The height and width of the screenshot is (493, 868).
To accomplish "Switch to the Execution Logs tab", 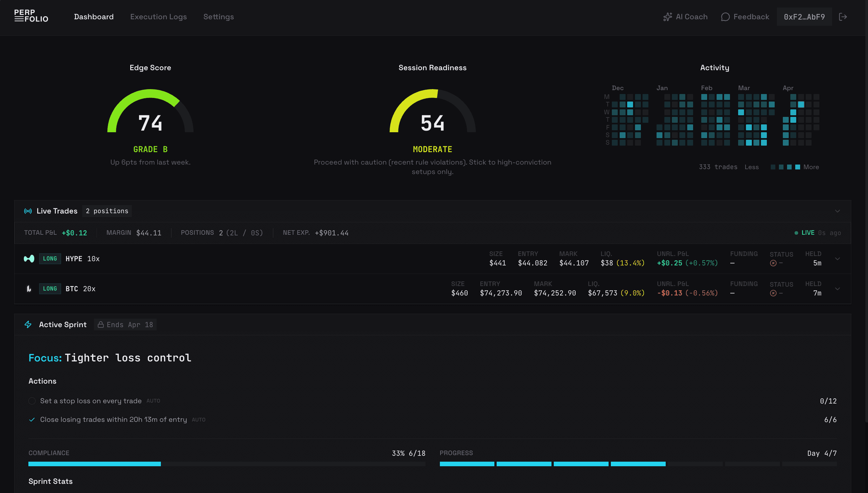I will 159,16.
